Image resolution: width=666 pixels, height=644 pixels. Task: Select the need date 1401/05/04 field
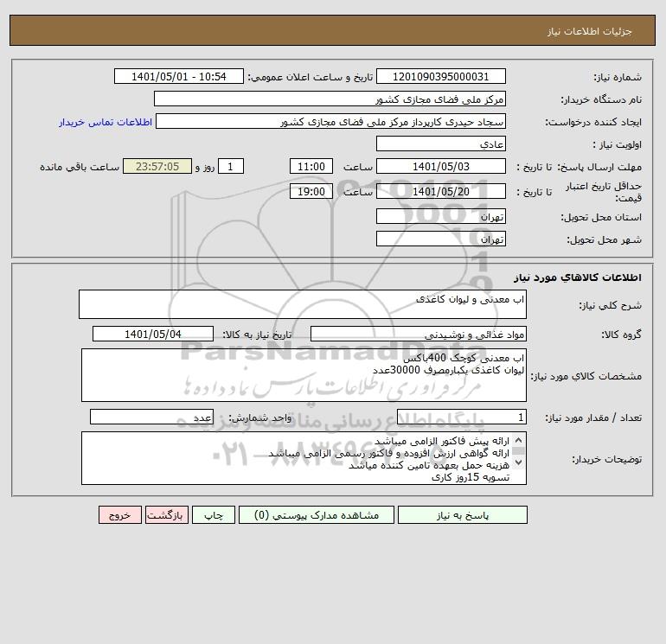pos(153,334)
